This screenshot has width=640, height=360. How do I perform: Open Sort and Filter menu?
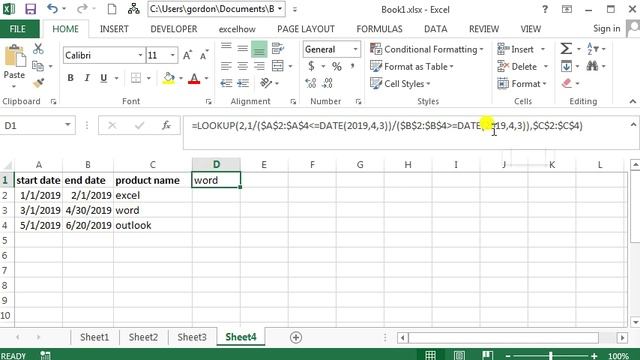[593, 49]
